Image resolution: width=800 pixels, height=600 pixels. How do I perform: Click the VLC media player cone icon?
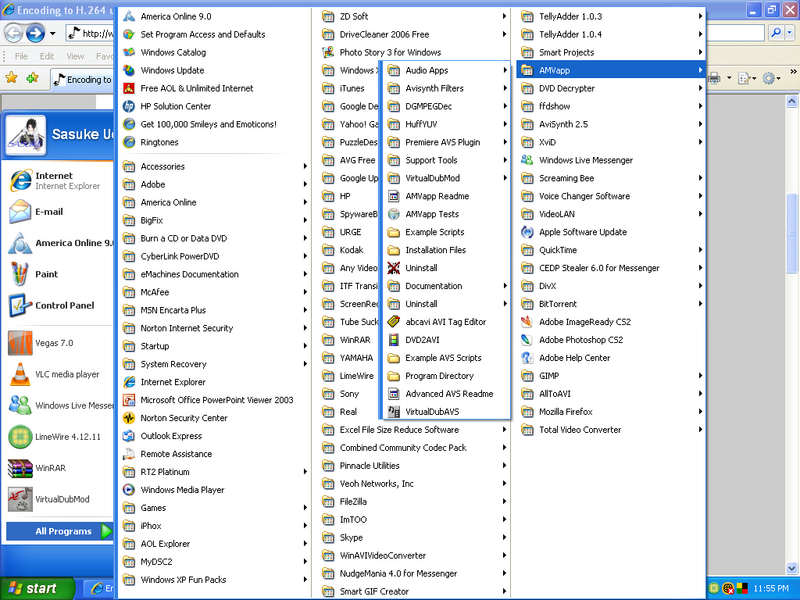tap(20, 374)
